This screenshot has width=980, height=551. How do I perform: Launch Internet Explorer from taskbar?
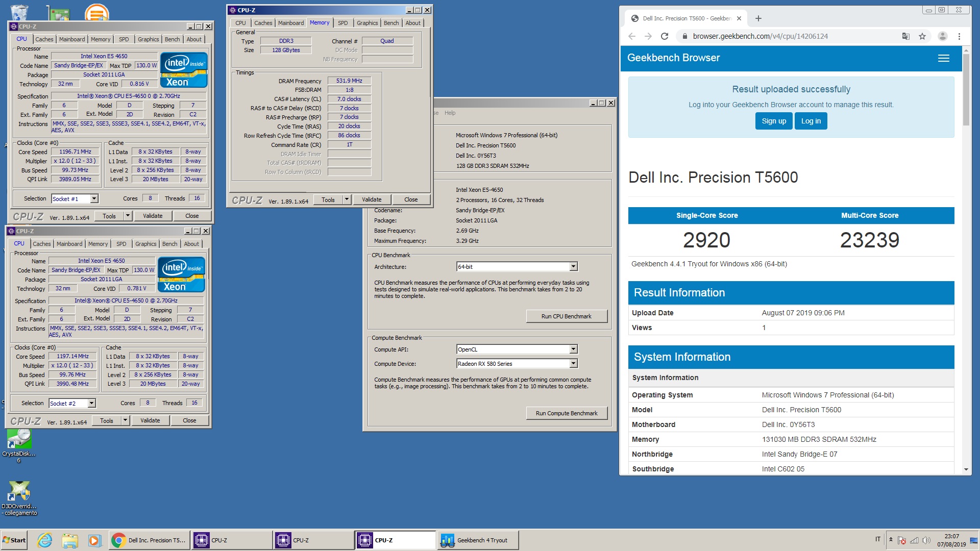(x=45, y=540)
